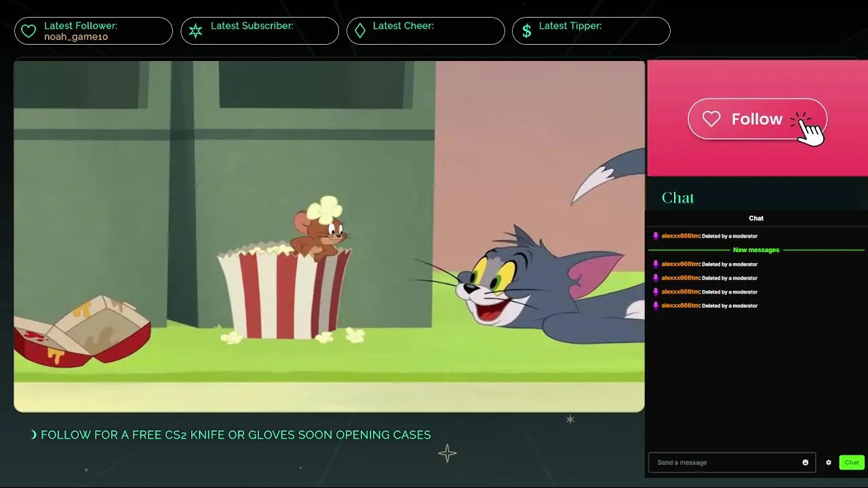Click the heart icon inside Follow button
This screenshot has width=868, height=488.
click(711, 119)
